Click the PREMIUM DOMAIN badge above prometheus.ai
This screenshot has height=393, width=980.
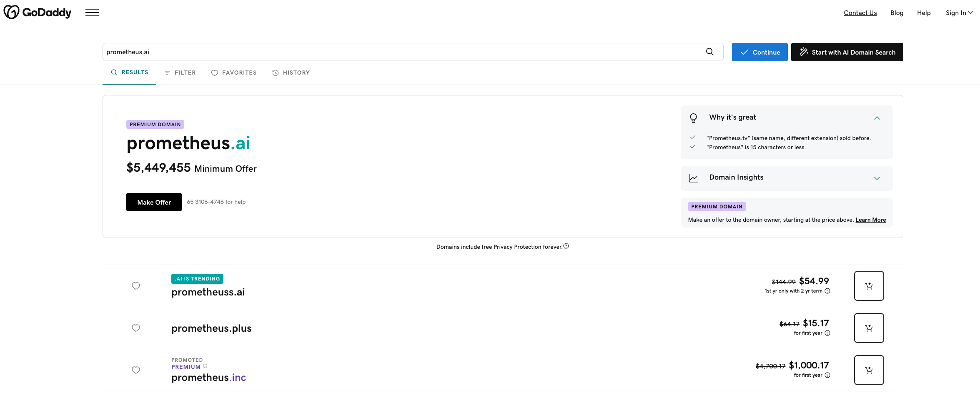pyautogui.click(x=155, y=125)
